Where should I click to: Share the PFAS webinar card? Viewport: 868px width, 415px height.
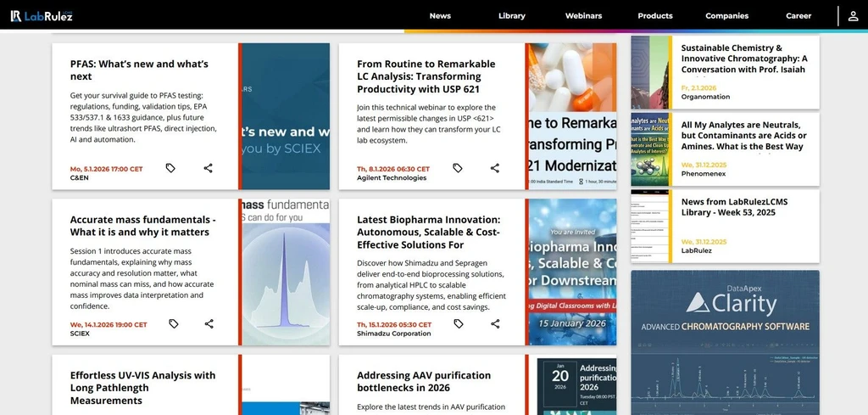click(209, 168)
